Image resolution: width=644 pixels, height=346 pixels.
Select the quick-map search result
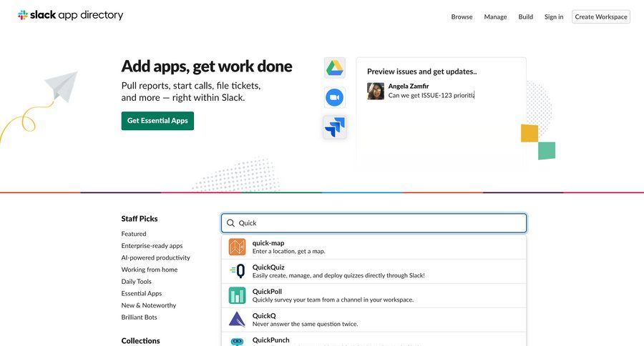tap(374, 247)
